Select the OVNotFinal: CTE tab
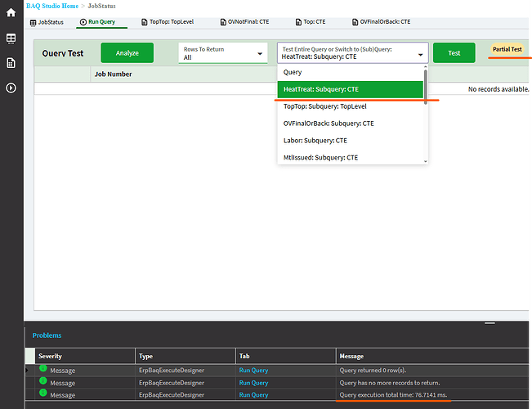This screenshot has height=409, width=532. 246,22
